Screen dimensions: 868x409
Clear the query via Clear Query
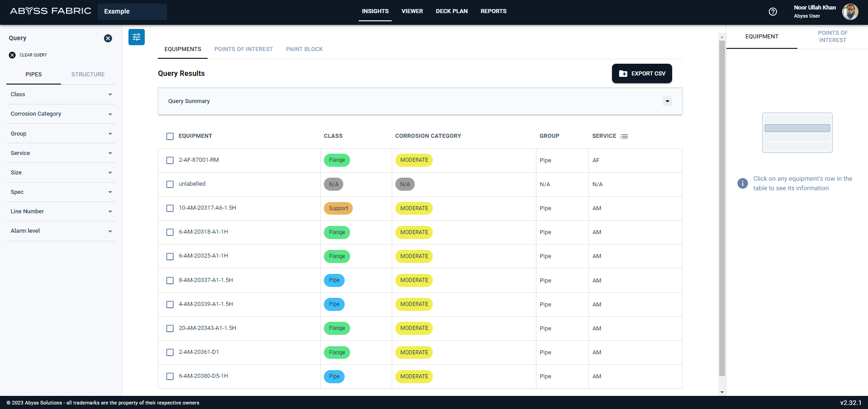click(28, 55)
